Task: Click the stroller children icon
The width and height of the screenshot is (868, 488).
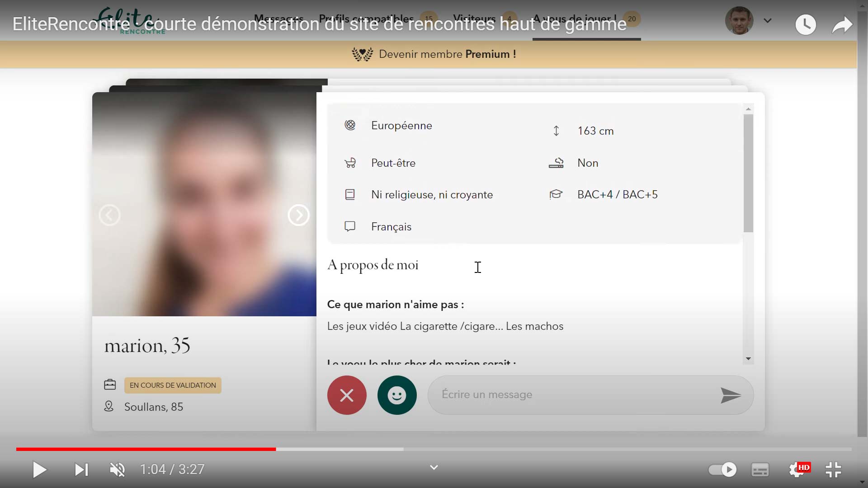Action: [x=350, y=163]
